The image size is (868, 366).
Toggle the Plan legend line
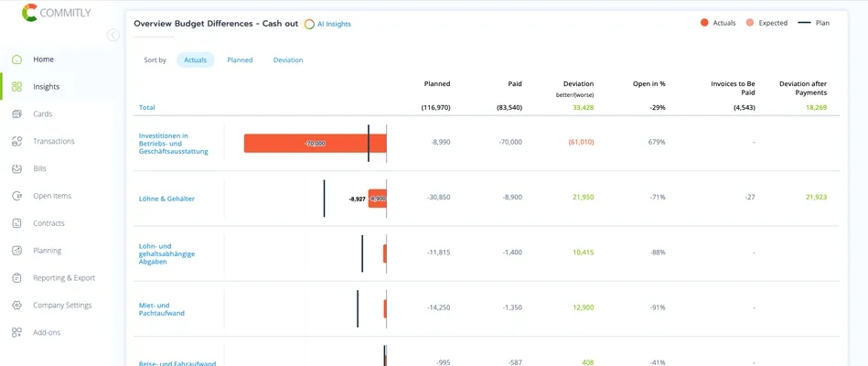[x=804, y=23]
